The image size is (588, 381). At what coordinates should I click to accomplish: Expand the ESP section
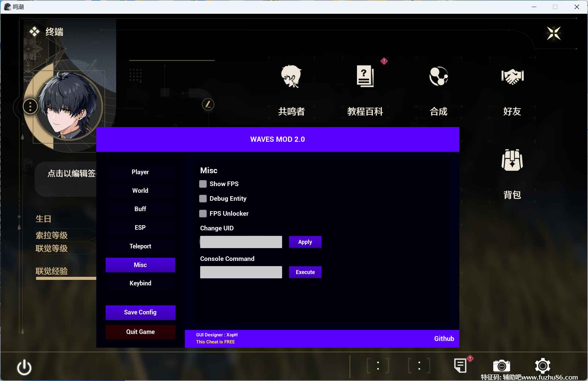(140, 227)
